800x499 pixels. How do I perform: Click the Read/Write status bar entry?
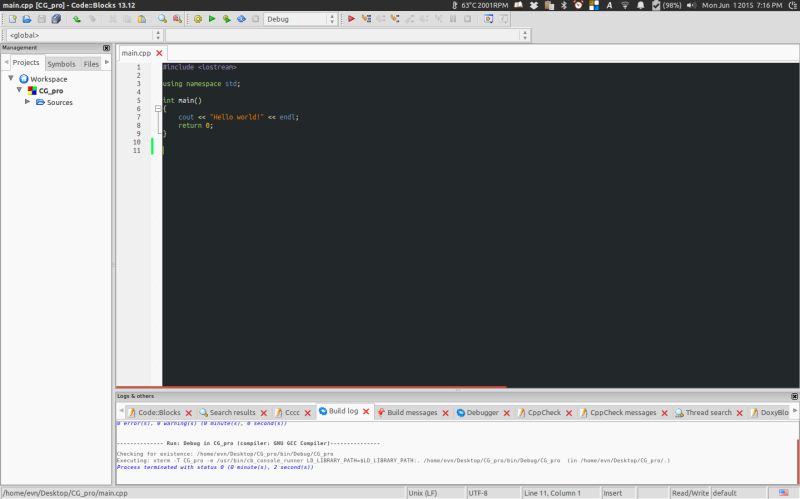[x=690, y=493]
